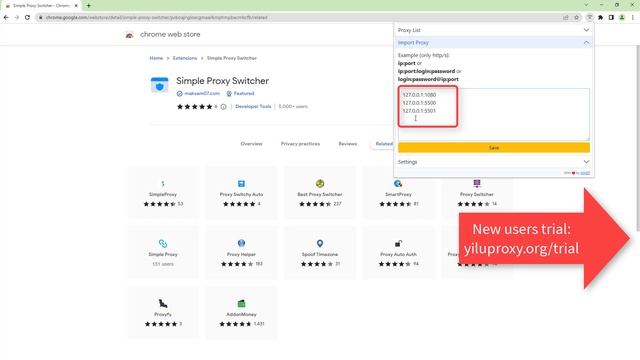Screen dimensions: 640x360
Task: Open the extensions puzzle icon
Action: [x=600, y=18]
